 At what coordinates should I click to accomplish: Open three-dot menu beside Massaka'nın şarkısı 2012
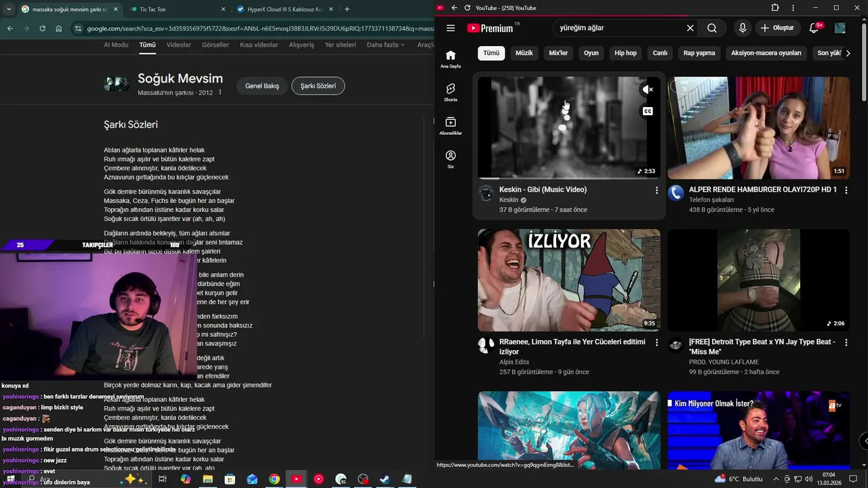tap(220, 92)
